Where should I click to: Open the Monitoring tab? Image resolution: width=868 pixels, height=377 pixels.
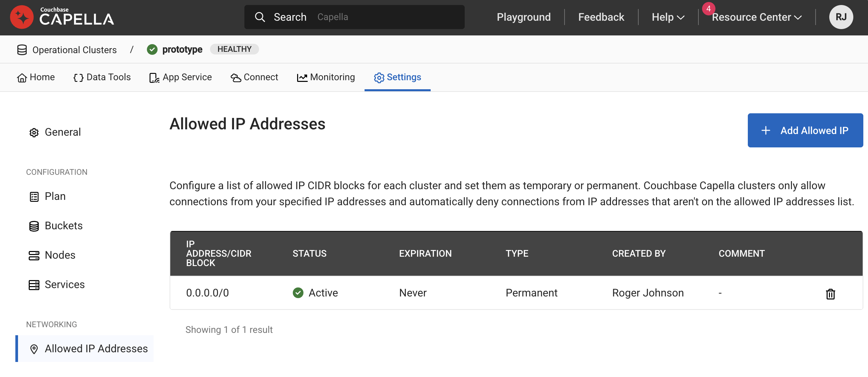[325, 77]
